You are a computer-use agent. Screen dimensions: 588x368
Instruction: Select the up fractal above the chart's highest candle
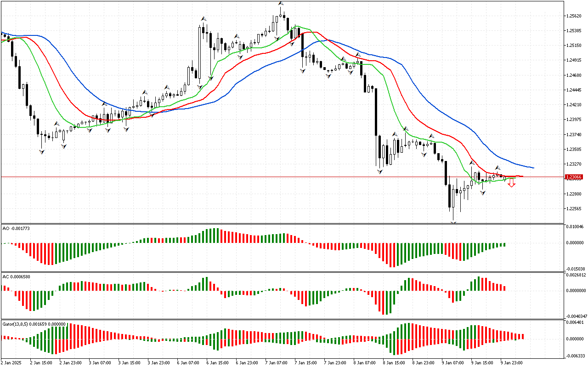point(280,3)
